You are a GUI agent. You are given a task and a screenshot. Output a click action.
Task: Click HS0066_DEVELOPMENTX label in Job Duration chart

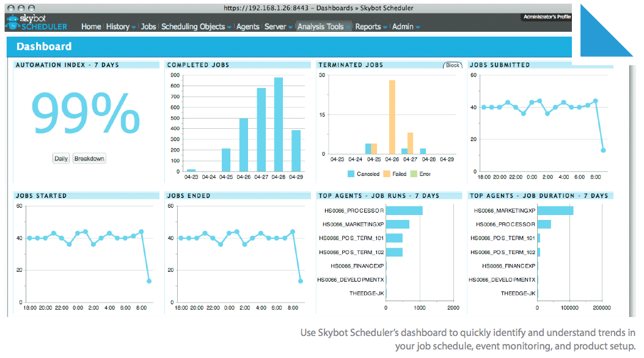502,280
